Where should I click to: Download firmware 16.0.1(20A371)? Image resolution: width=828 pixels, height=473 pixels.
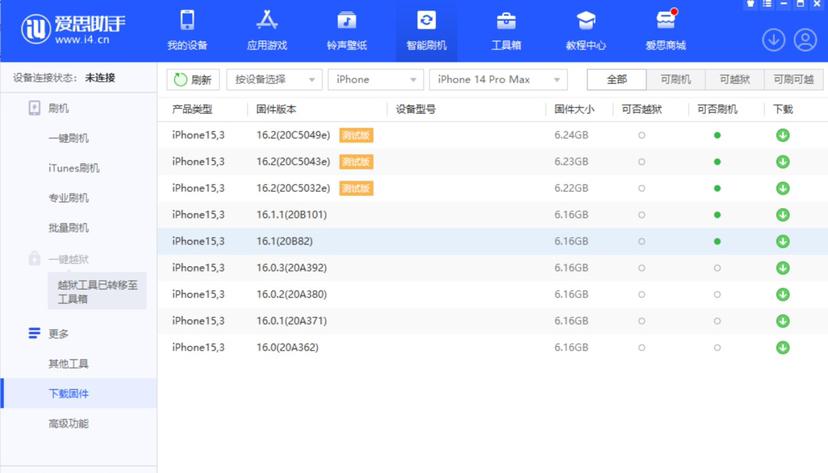(783, 321)
